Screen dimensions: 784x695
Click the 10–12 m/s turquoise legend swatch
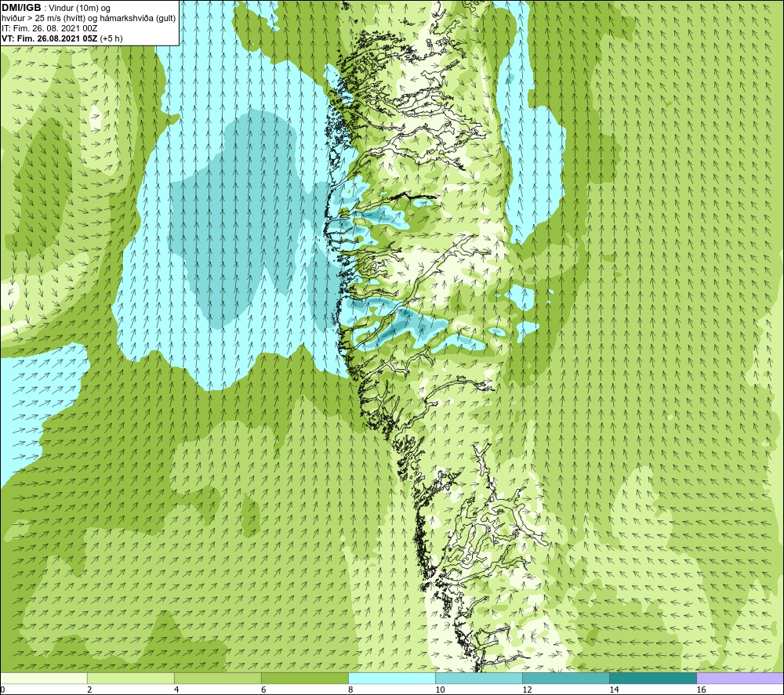tap(479, 679)
